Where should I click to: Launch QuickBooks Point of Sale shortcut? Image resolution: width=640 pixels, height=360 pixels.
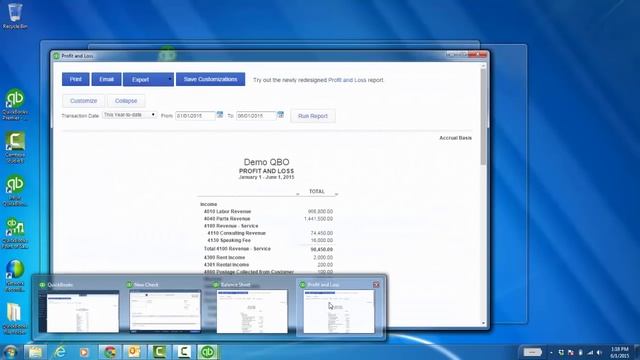[15, 233]
